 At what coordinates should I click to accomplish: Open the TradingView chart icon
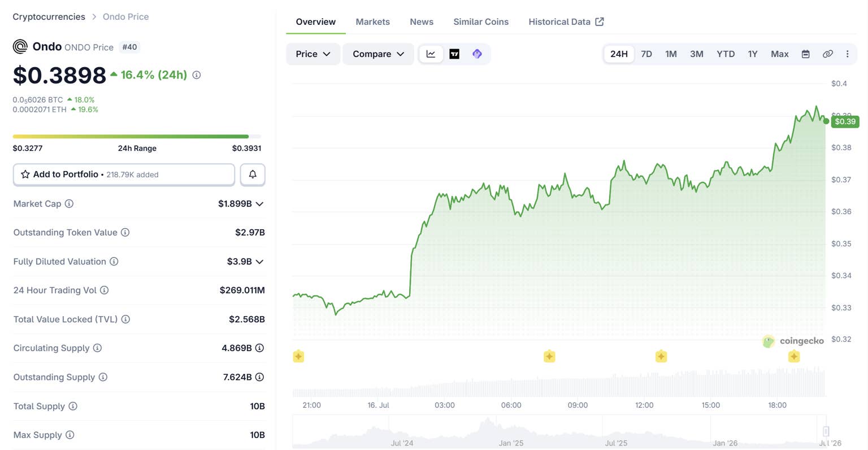(x=454, y=54)
